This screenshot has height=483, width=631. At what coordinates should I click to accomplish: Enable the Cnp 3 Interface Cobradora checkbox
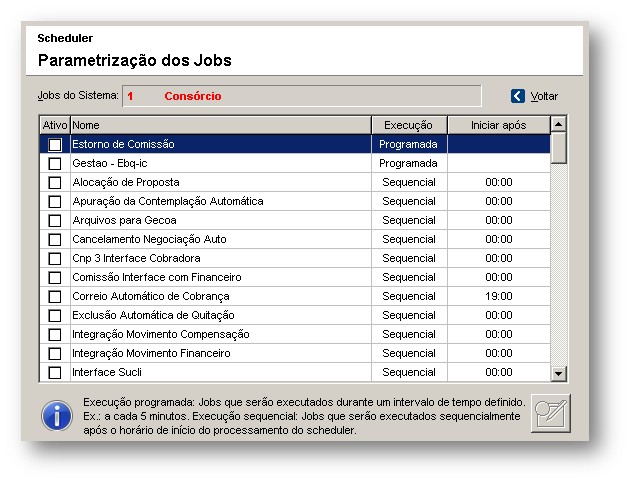[55, 258]
